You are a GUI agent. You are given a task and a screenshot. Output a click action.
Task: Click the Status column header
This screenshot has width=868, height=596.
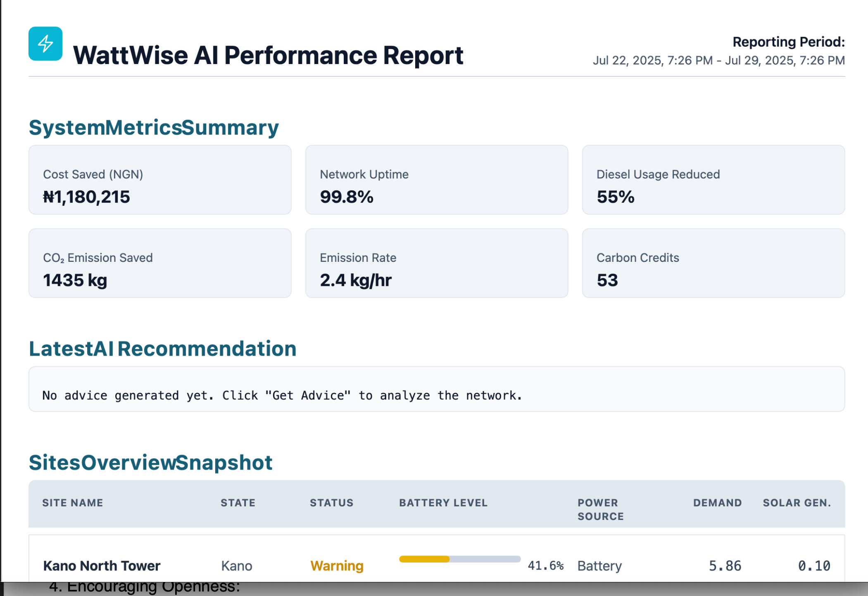point(331,503)
